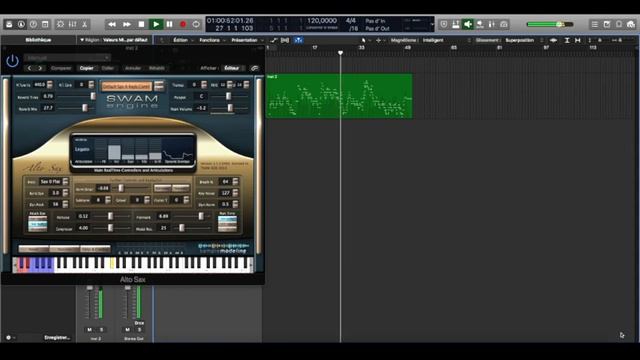Click the yellow highlighted key on SWAM keyboard

[x=112, y=263]
